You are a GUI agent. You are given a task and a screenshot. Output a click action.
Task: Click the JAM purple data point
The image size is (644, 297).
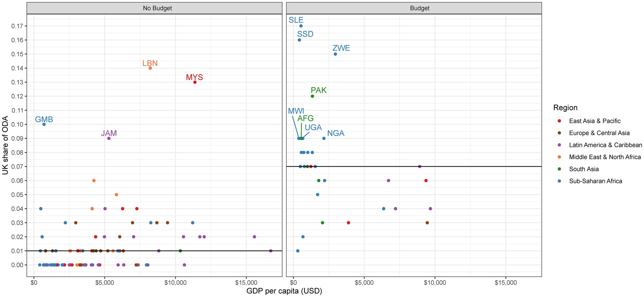coord(109,139)
